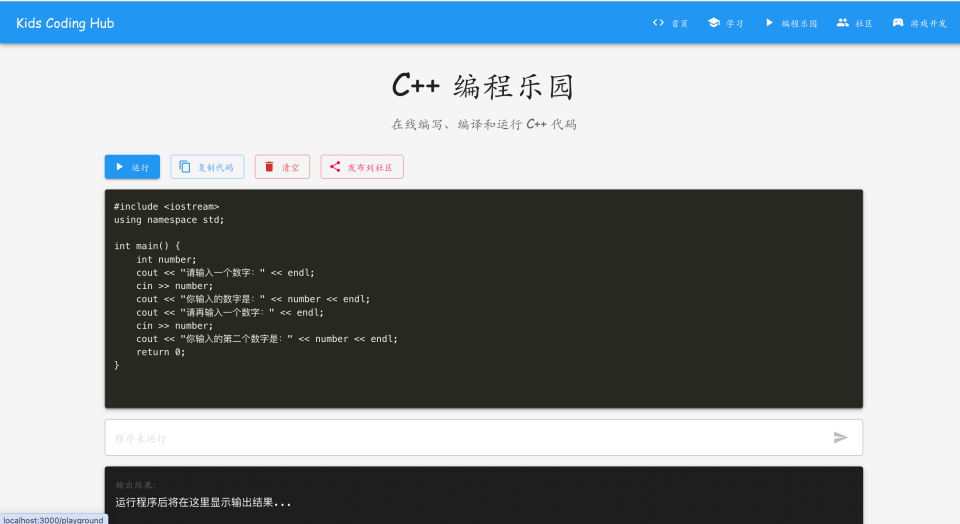
Task: Click the 程序未运行 input field
Action: 484,438
